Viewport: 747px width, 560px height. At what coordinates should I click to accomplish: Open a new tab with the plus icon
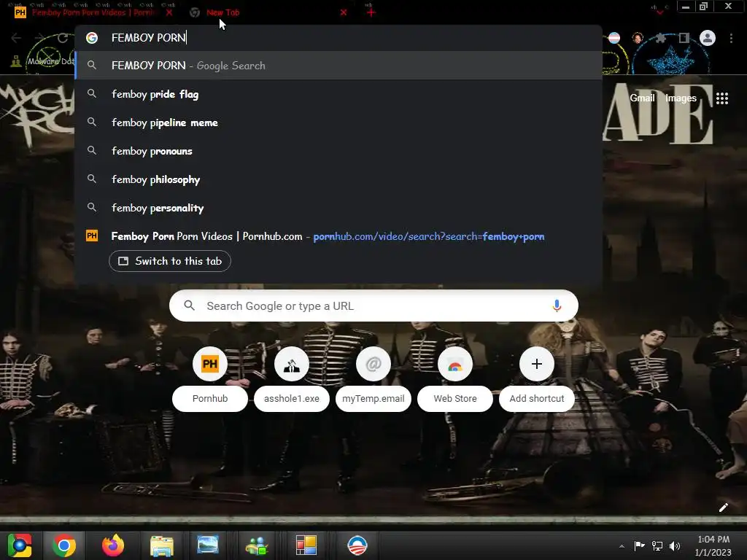tap(371, 13)
